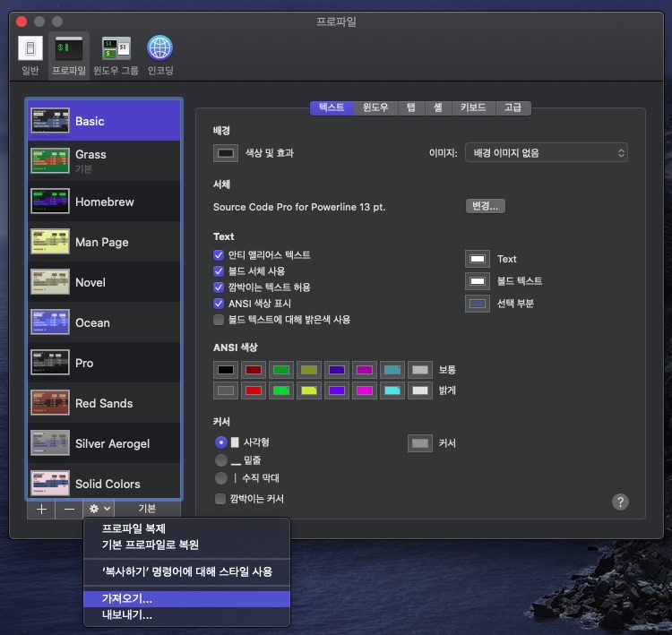Open the 셸 settings tab
The width and height of the screenshot is (672, 635).
coord(438,107)
